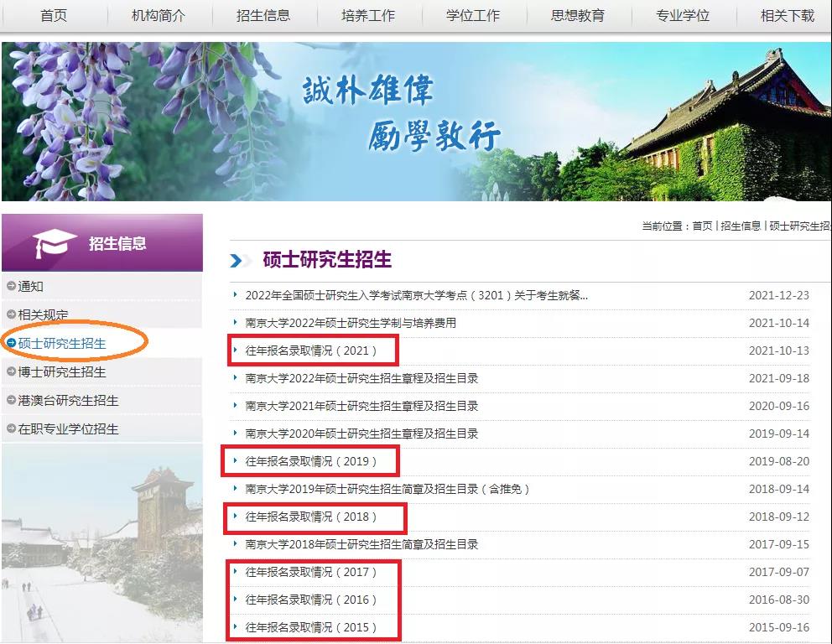The height and width of the screenshot is (644, 832).
Task: Open the 相关下载 navigation item
Action: click(788, 15)
